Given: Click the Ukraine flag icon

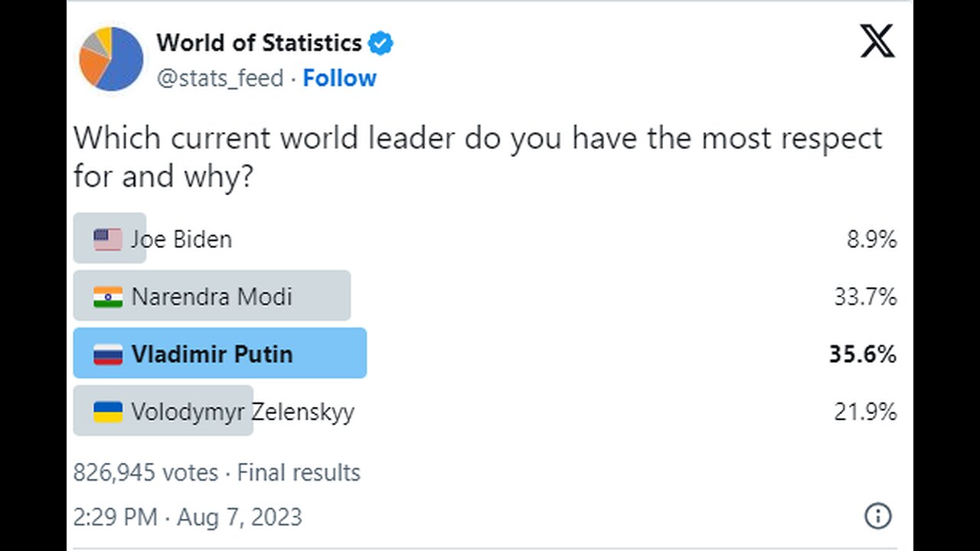Looking at the screenshot, I should click(x=108, y=412).
